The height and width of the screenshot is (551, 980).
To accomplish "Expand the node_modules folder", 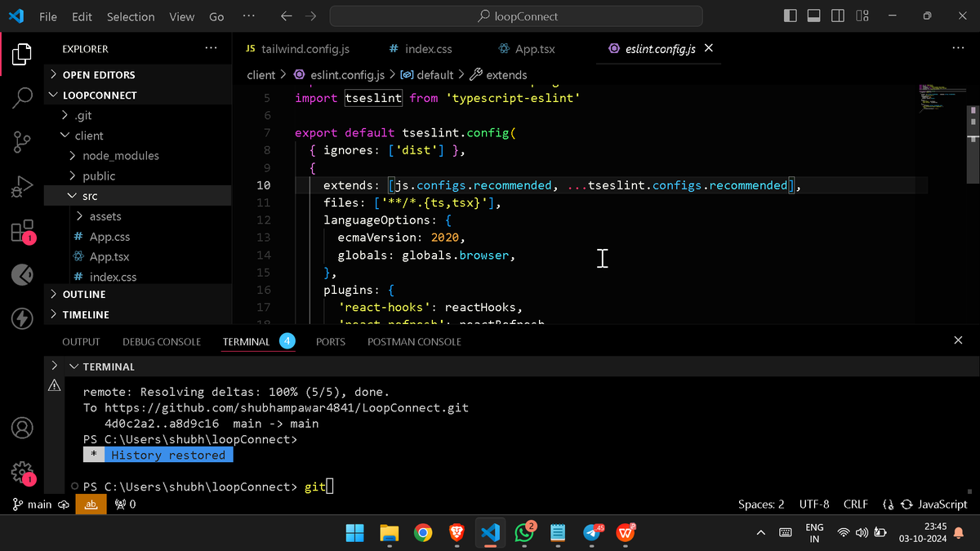I will point(138,155).
